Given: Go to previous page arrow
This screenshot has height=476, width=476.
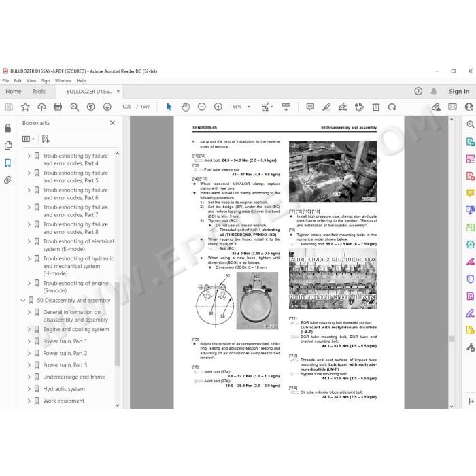Looking at the screenshot, I should tap(90, 107).
